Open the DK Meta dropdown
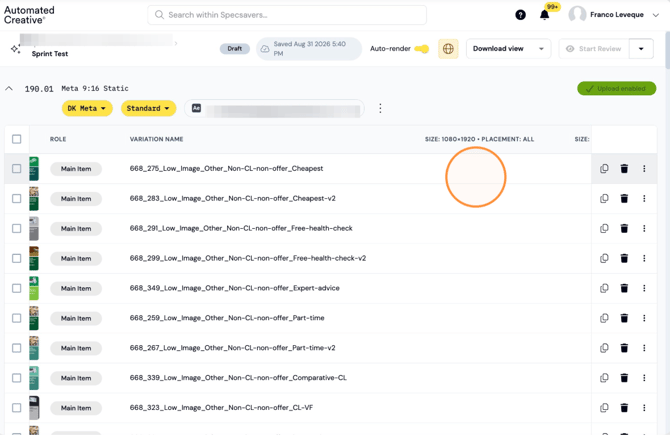Image resolution: width=670 pixels, height=436 pixels. coord(87,108)
